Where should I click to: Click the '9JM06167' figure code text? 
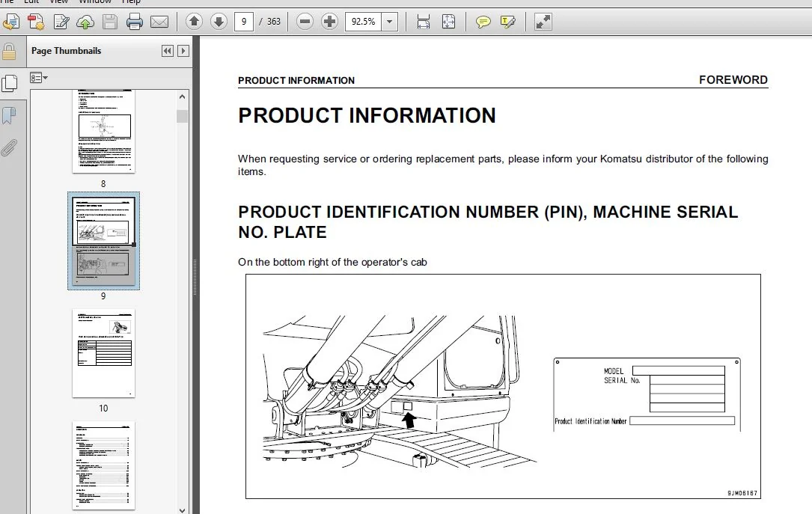[742, 493]
